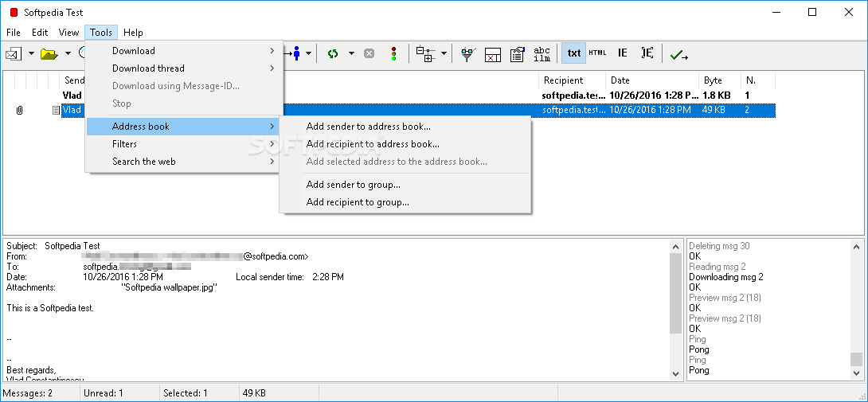Click 'Downloading msg 2' log entry
Screen dimensions: 868x402
pos(725,277)
